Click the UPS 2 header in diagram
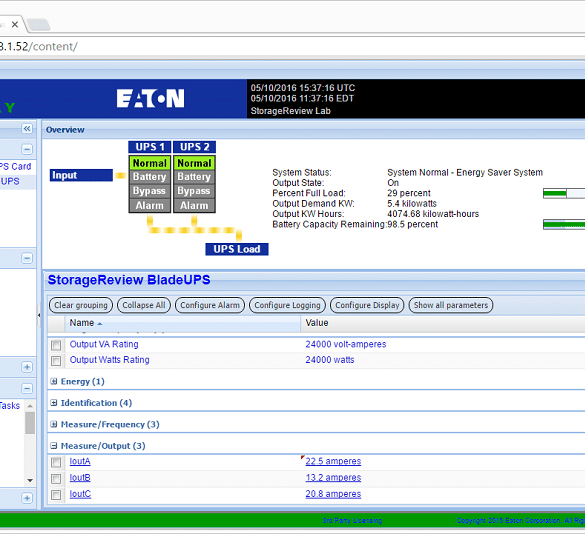 [194, 147]
